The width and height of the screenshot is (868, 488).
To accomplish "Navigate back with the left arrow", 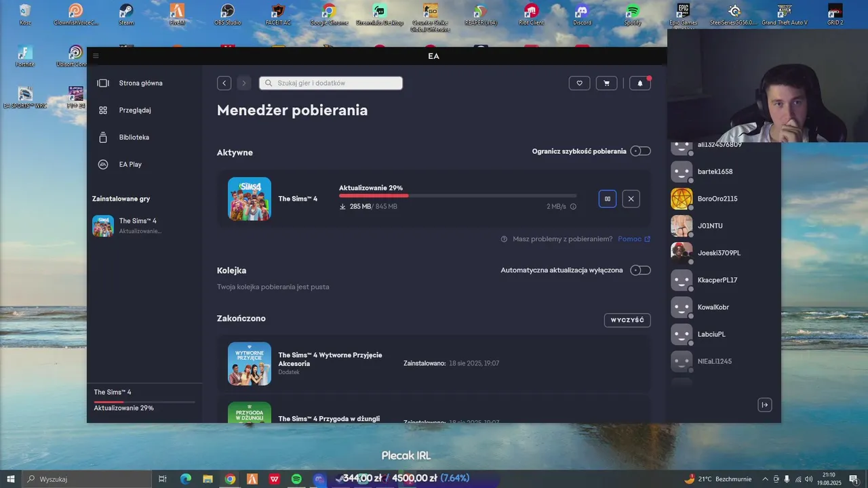I will [224, 83].
